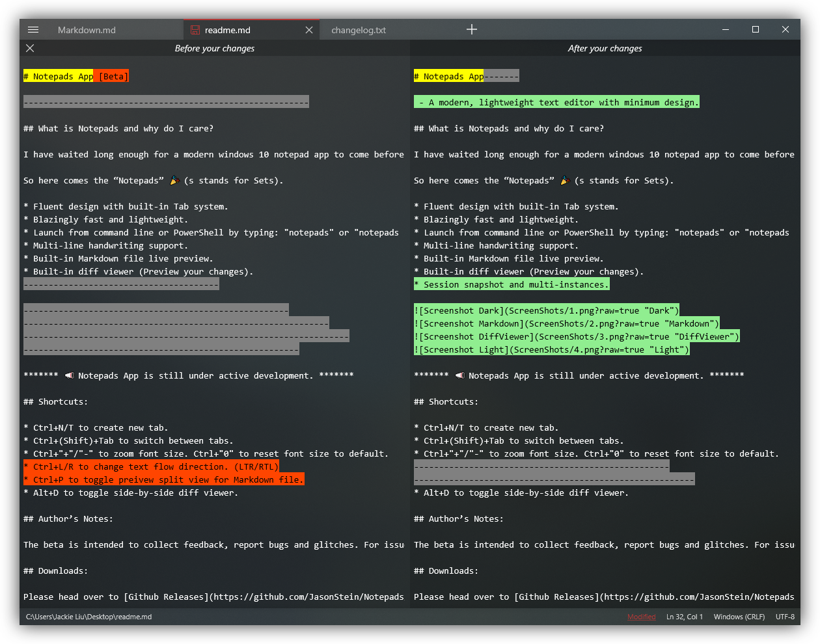Add a new tab with plus icon
The height and width of the screenshot is (644, 820).
[x=472, y=29]
